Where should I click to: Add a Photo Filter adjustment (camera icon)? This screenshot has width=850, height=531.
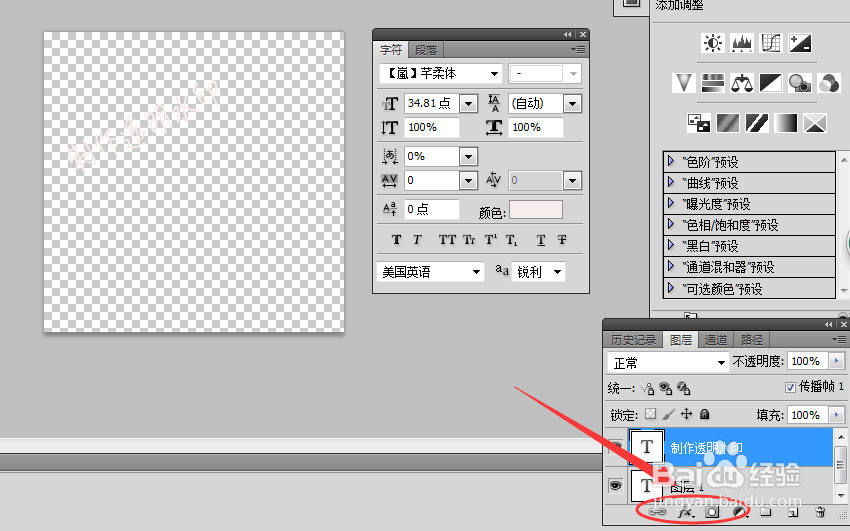(800, 83)
